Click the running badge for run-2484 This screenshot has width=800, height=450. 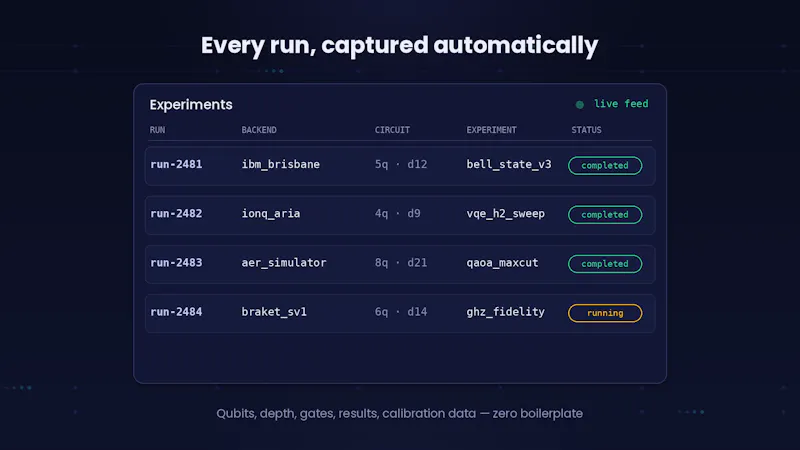pyautogui.click(x=605, y=313)
